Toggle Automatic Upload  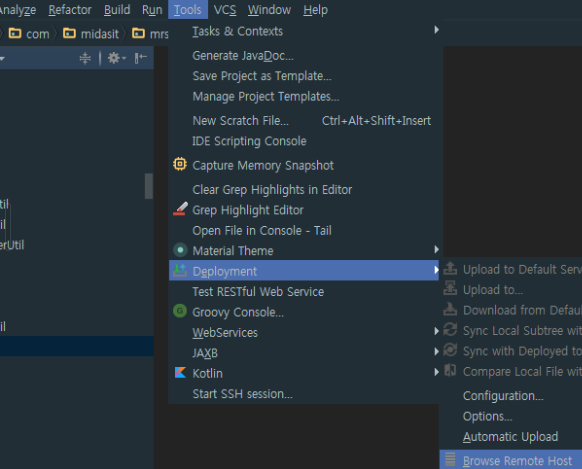pos(511,437)
